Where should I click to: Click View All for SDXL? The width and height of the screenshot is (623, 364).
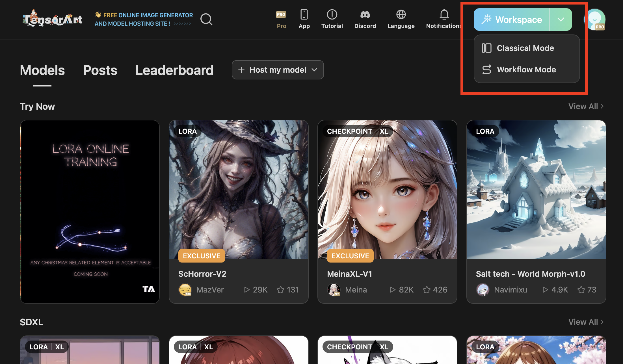(x=586, y=322)
